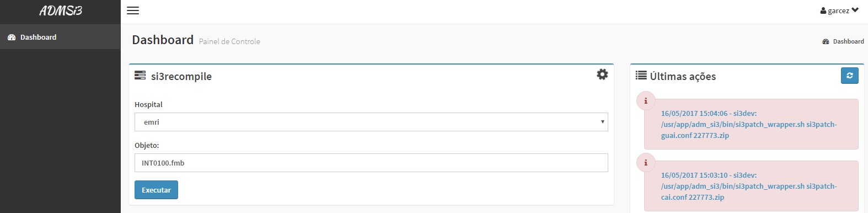
Task: Open the si3patch-guai.conf action link
Action: tap(749, 124)
